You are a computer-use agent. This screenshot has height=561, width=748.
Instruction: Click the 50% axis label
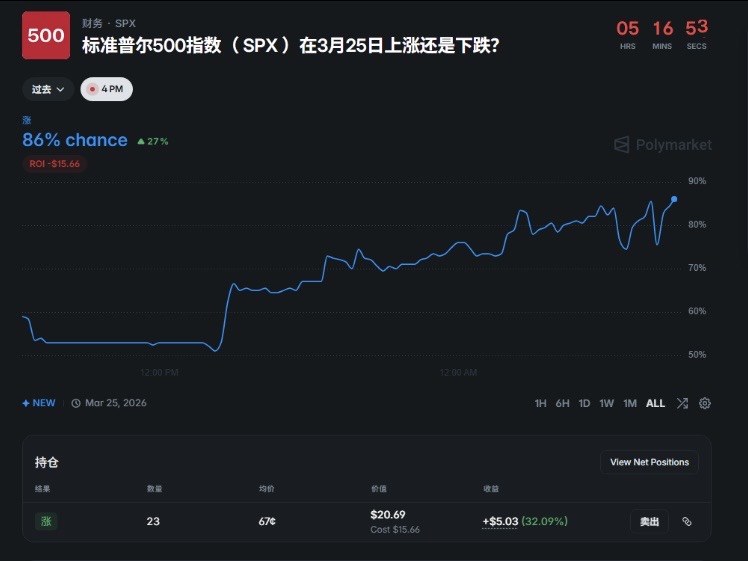697,354
